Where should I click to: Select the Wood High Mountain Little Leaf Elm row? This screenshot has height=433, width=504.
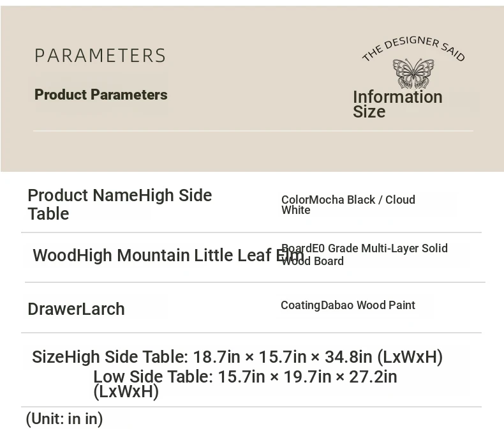[x=168, y=255]
